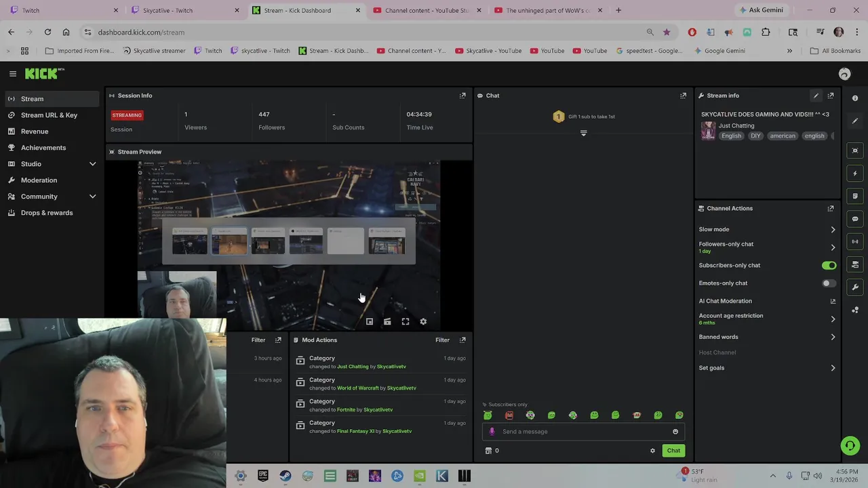Click the lightning bolt icon in right rail
868x488 pixels.
pyautogui.click(x=855, y=174)
